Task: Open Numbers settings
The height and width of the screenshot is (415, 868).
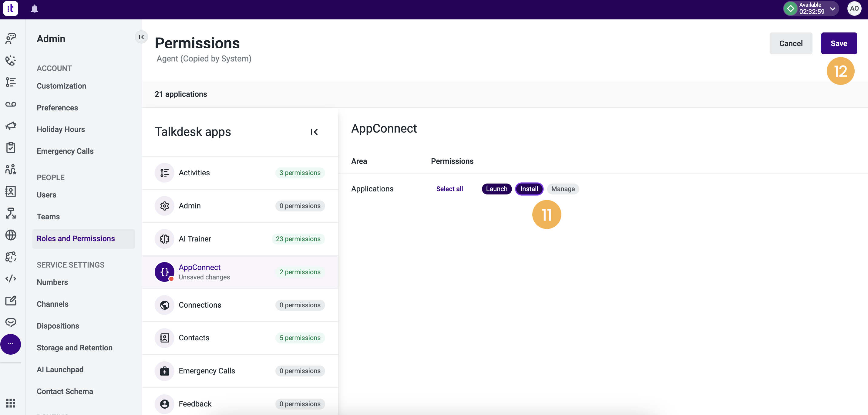Action: [52, 282]
